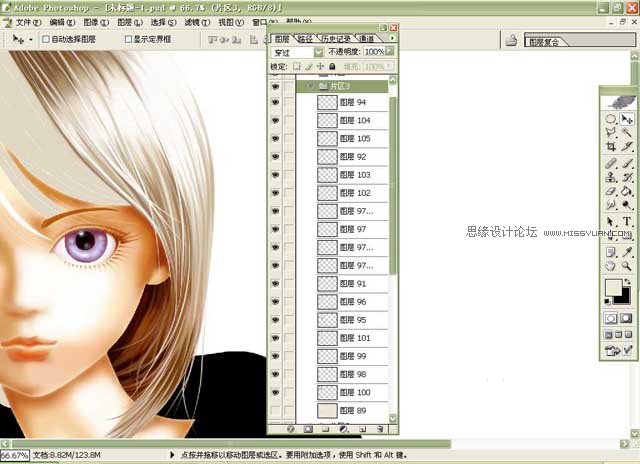
Task: Select the Eyedropper tool
Action: (627, 252)
